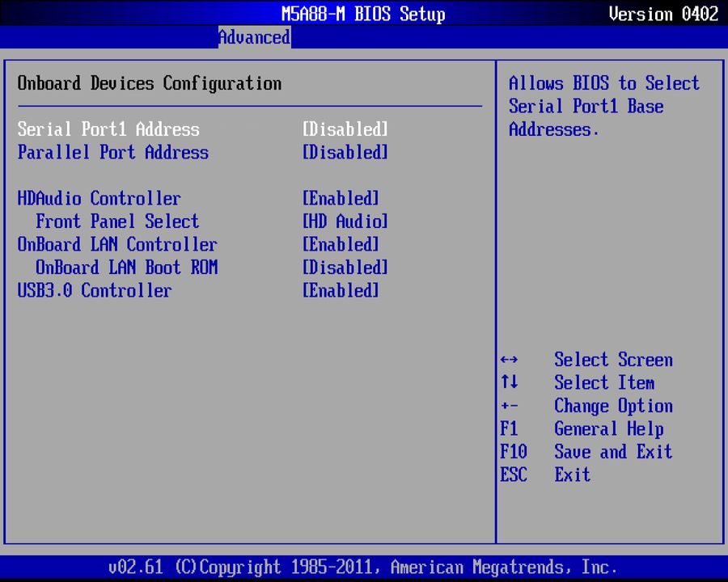
Task: Change Parallel Port Address [Disabled] value
Action: [345, 152]
